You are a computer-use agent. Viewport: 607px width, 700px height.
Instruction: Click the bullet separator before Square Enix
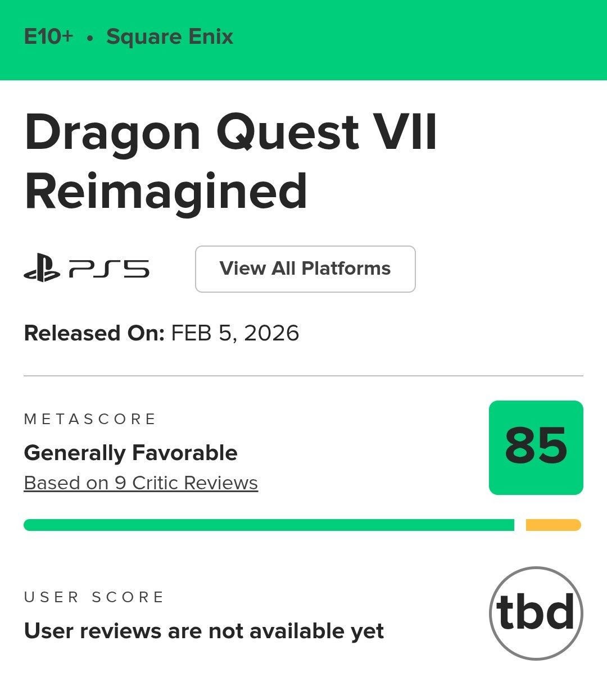[90, 38]
